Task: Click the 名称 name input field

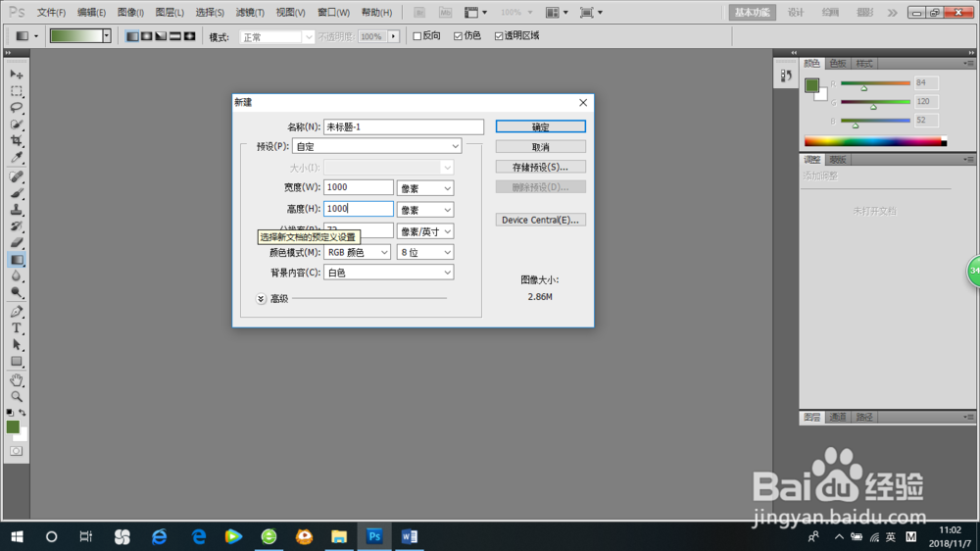Action: 403,126
